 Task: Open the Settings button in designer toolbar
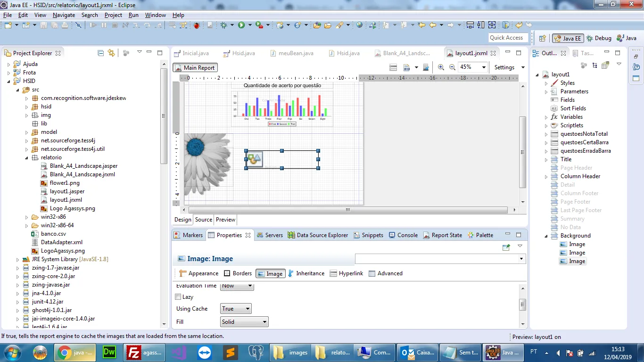click(x=504, y=67)
